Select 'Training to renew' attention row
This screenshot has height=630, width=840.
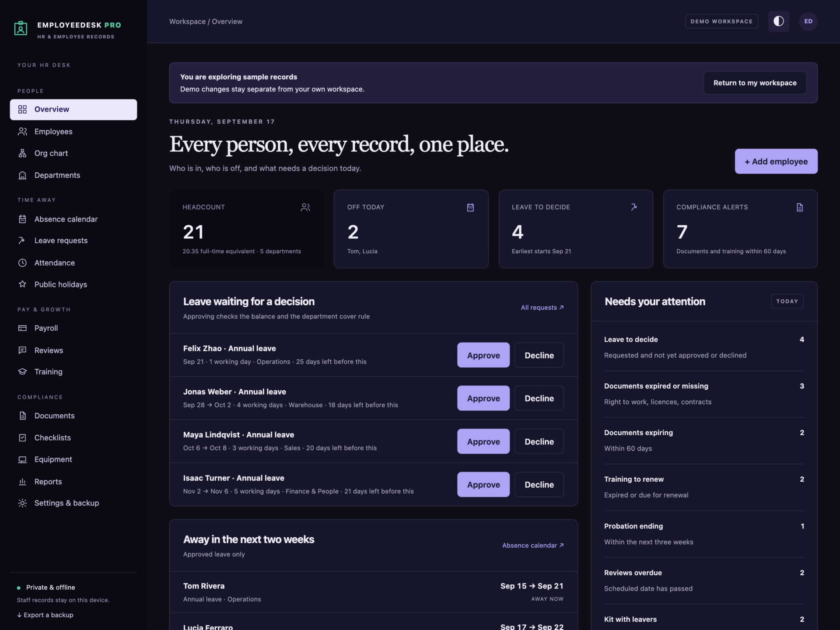tap(704, 487)
